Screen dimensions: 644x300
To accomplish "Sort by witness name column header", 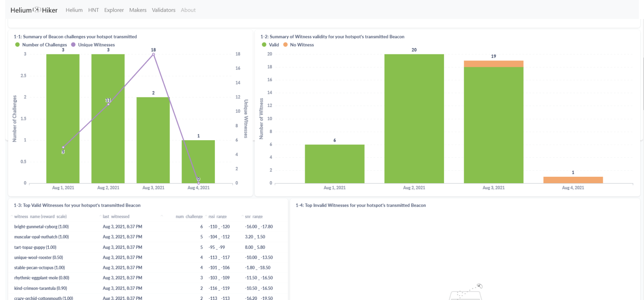I will pos(40,217).
